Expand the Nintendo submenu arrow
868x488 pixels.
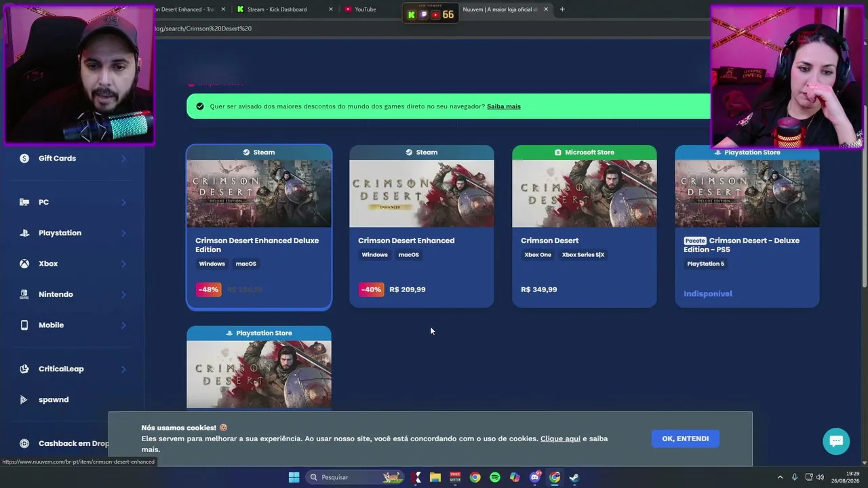click(123, 294)
